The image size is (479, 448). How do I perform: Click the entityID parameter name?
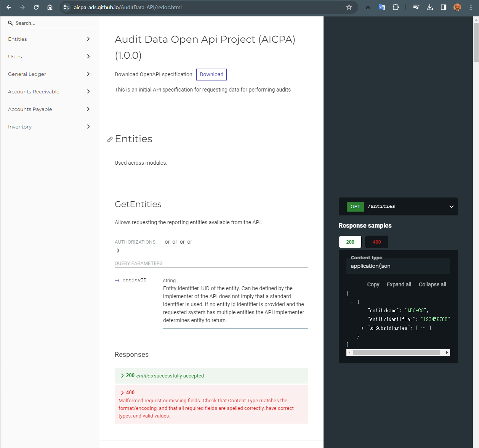click(135, 280)
